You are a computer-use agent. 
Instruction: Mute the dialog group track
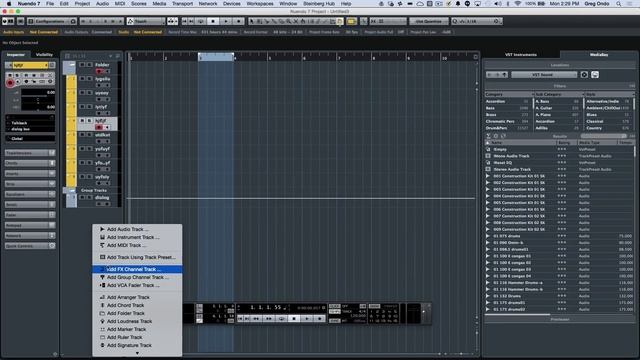[x=82, y=197]
